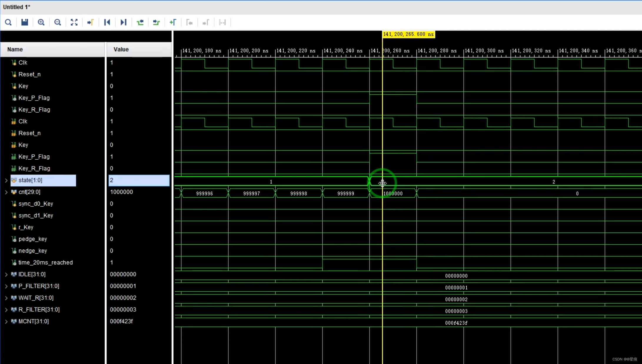Expand the MCNT[31:0] parameter
This screenshot has height=364, width=642.
pos(6,322)
